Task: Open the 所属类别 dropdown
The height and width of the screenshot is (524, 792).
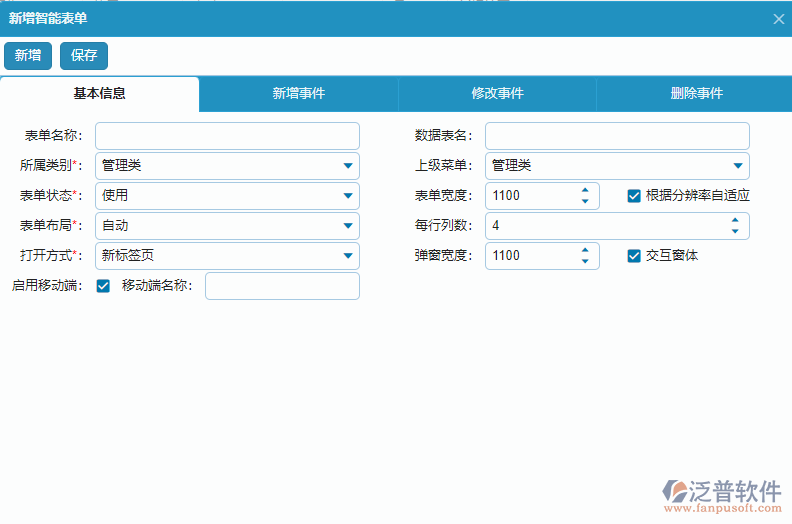Action: [347, 166]
